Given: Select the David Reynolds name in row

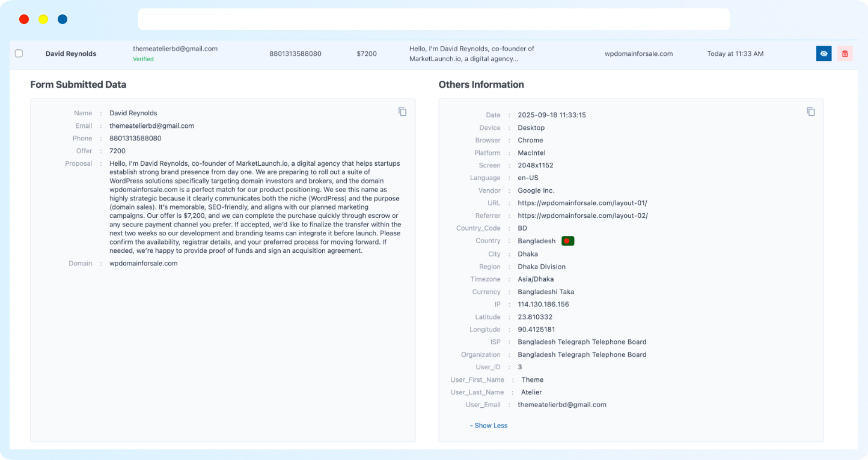Looking at the screenshot, I should pyautogui.click(x=71, y=53).
